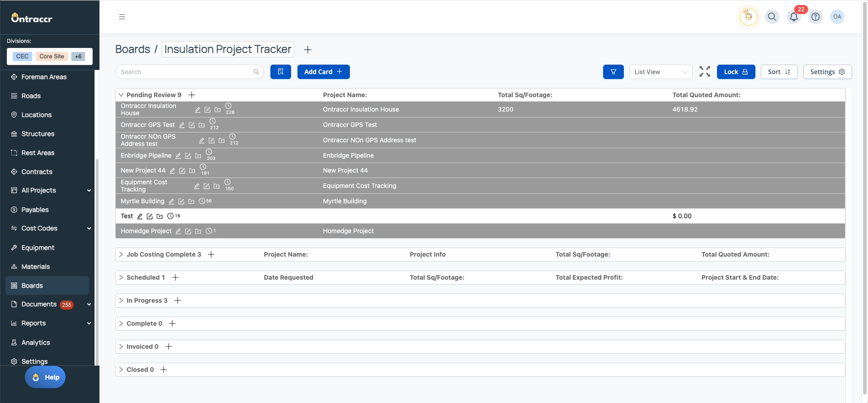
Task: Expand the Invoiced group
Action: pos(121,347)
